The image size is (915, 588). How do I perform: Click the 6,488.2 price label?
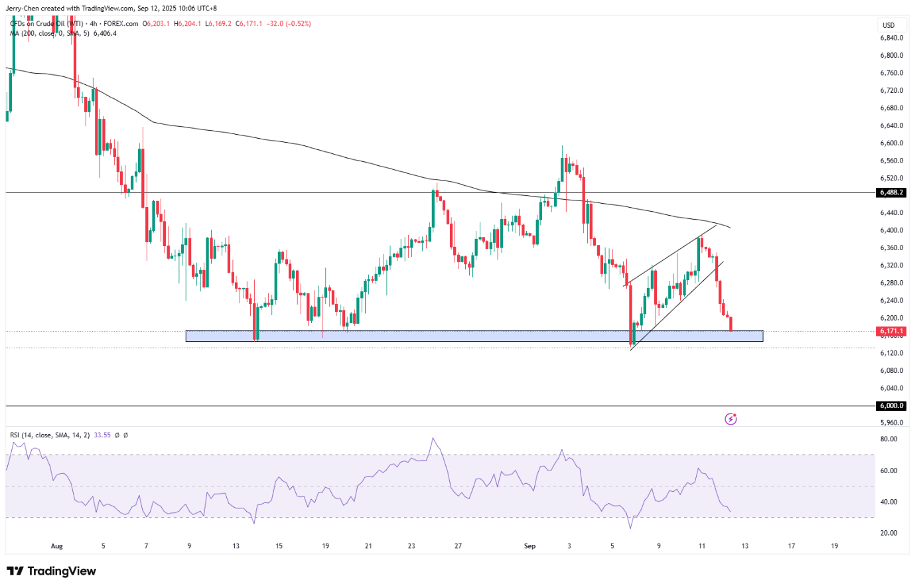tap(891, 192)
